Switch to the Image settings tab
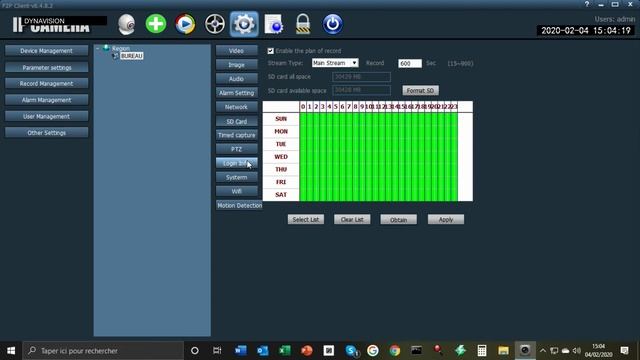 click(x=236, y=65)
